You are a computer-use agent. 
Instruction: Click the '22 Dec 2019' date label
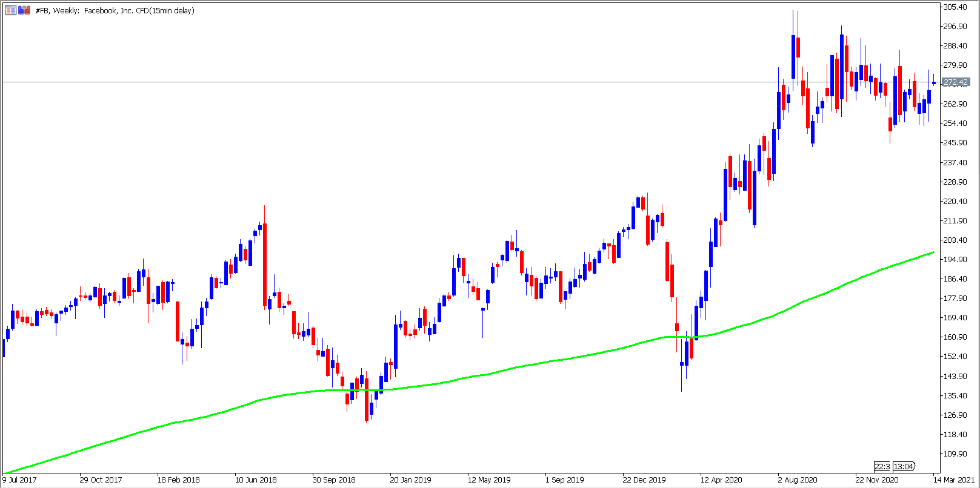click(644, 480)
